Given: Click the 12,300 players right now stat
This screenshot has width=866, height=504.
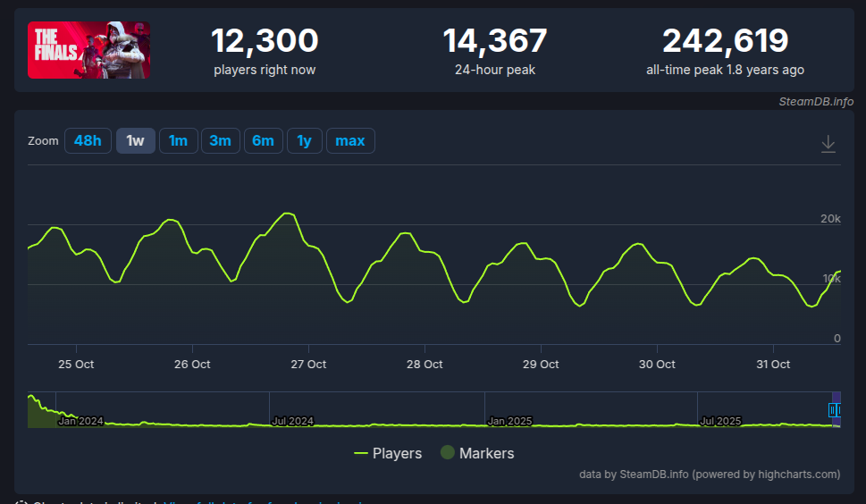Looking at the screenshot, I should pyautogui.click(x=265, y=41).
